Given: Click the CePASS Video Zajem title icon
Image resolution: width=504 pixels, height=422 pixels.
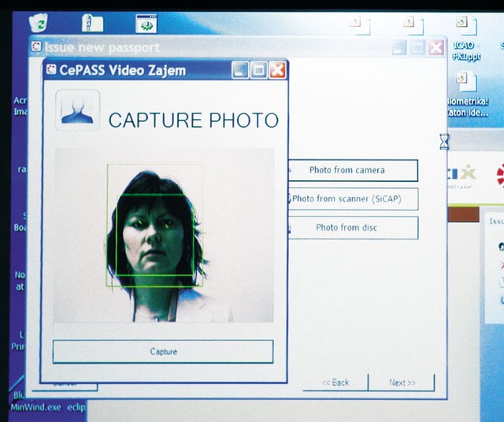Looking at the screenshot, I should click(x=51, y=69).
